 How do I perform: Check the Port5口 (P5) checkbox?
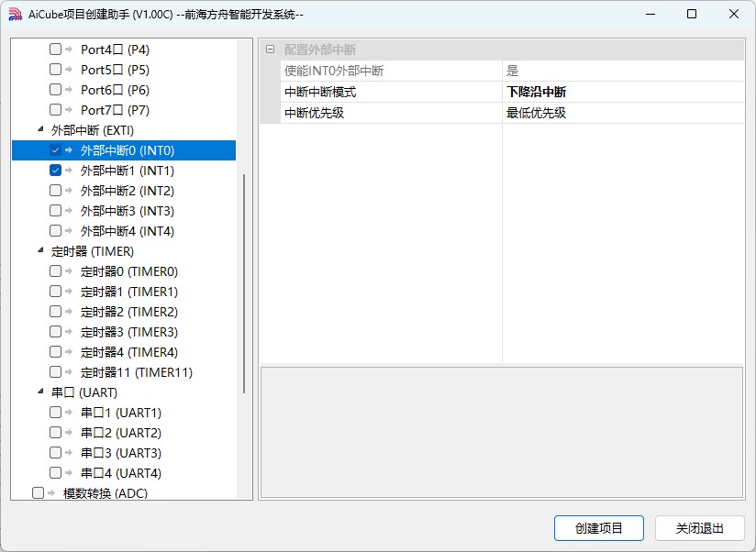tap(55, 70)
